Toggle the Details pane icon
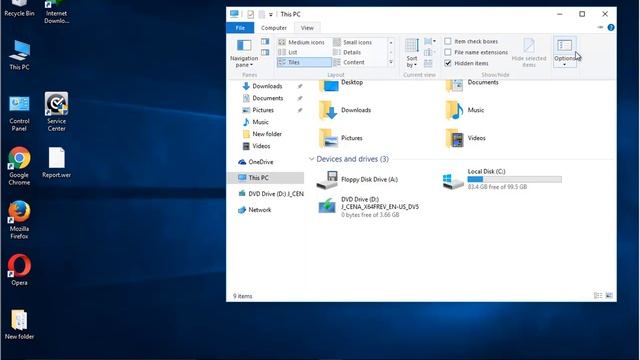This screenshot has width=640, height=360. (265, 52)
